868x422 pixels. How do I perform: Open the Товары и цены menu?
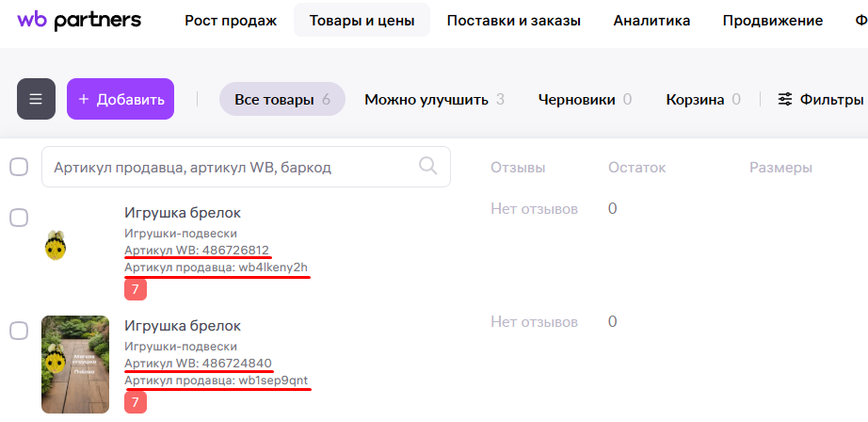(x=362, y=21)
